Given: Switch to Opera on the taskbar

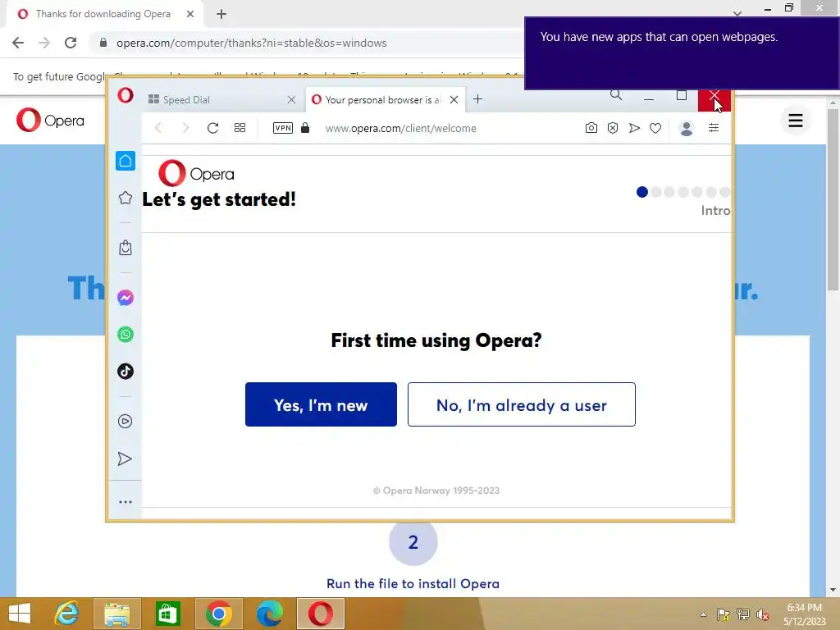Looking at the screenshot, I should (x=321, y=614).
